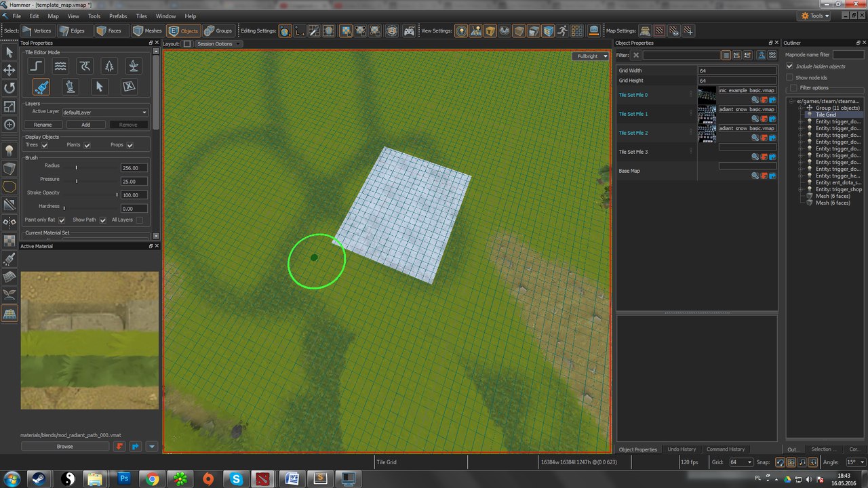Select the plant placement tile mode icon
868x488 pixels.
pyautogui.click(x=134, y=66)
